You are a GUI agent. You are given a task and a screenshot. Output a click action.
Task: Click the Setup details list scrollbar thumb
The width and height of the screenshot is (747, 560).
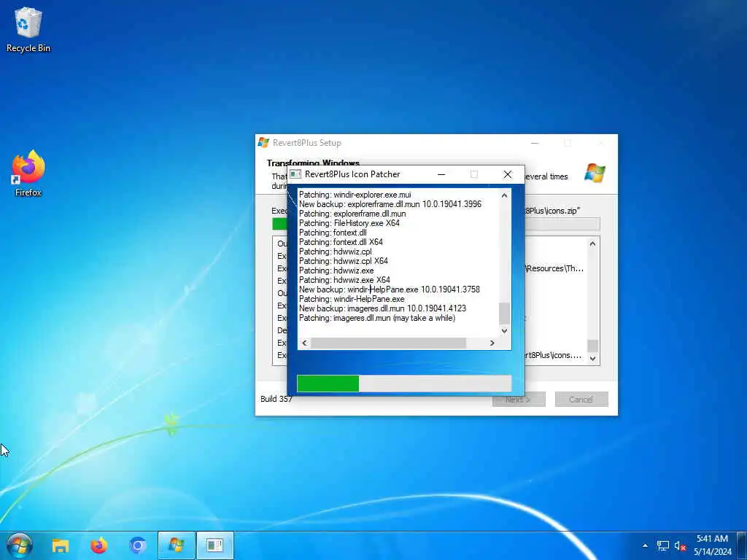[592, 345]
